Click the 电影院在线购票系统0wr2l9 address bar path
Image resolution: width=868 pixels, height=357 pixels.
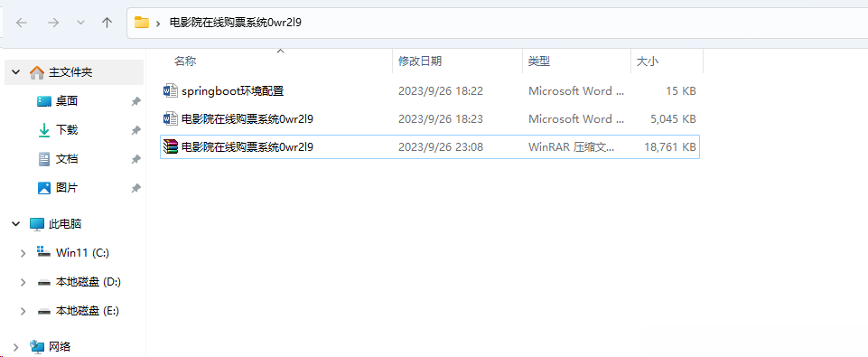point(235,23)
